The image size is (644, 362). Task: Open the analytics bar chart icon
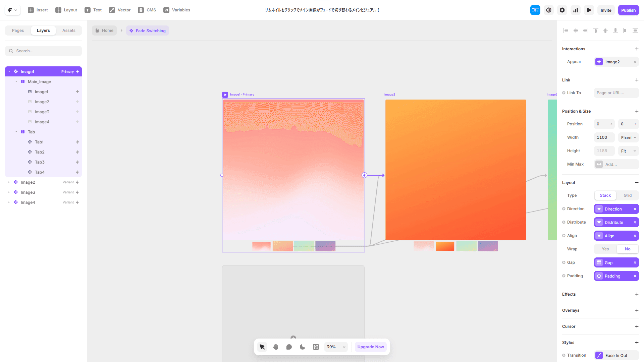576,10
